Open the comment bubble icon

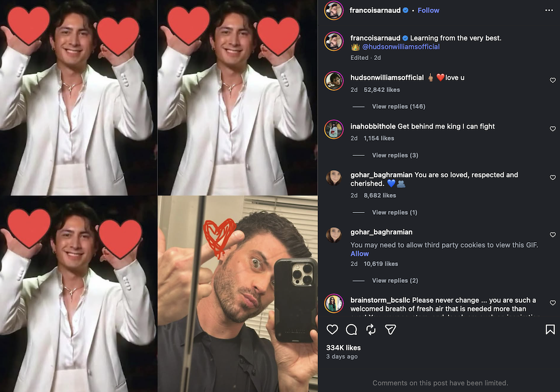point(351,329)
